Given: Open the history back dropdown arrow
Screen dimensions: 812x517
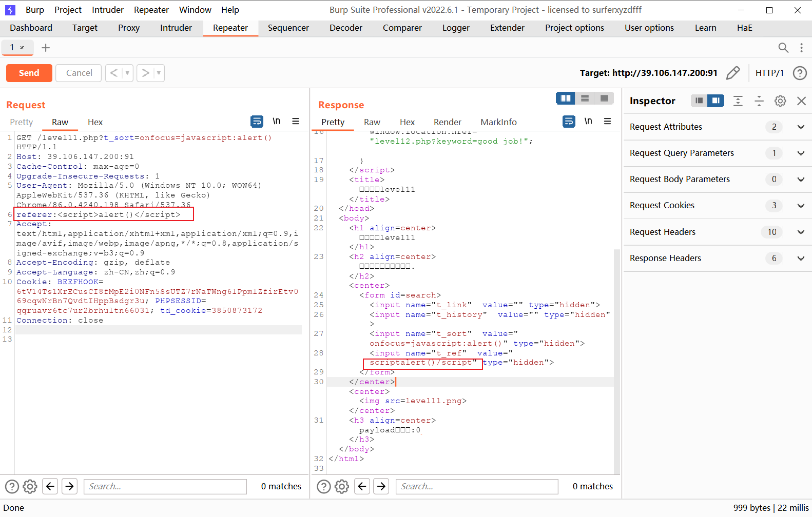Looking at the screenshot, I should pos(127,73).
